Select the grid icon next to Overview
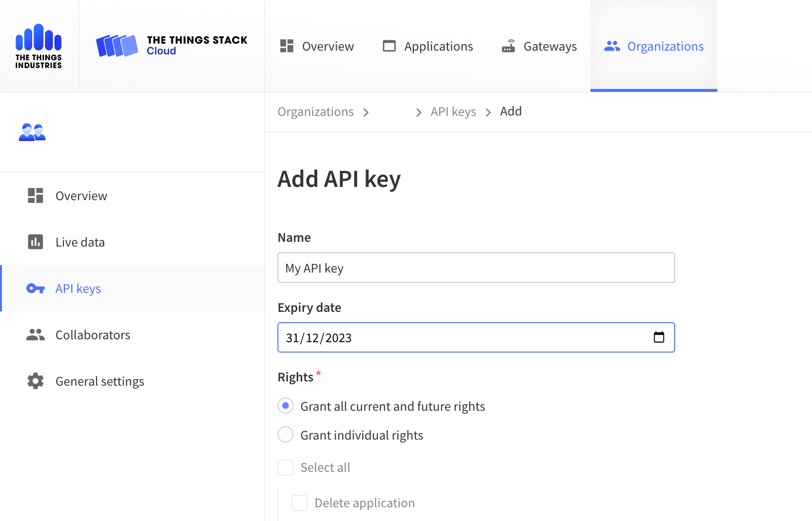Screen dimensions: 812x521 [286, 45]
